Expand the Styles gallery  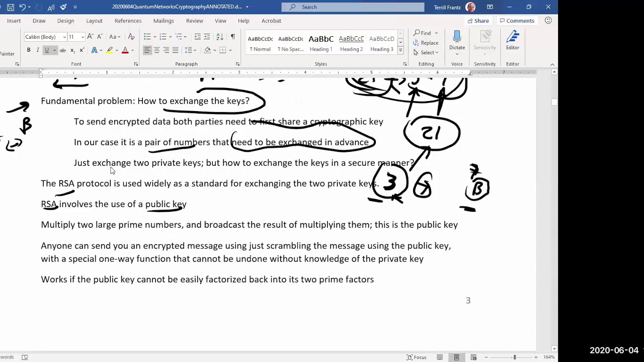(400, 50)
